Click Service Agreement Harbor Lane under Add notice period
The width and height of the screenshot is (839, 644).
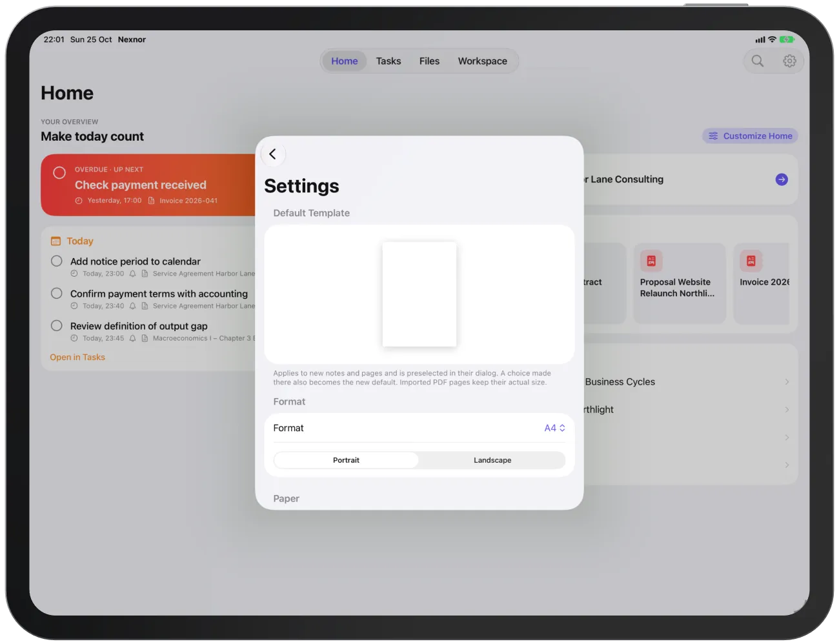coord(204,274)
